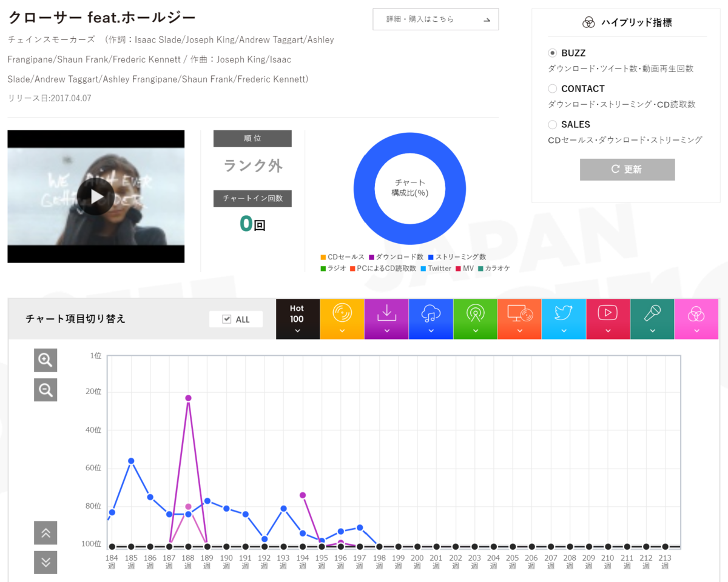Select the BUZZ radio option

pos(552,53)
